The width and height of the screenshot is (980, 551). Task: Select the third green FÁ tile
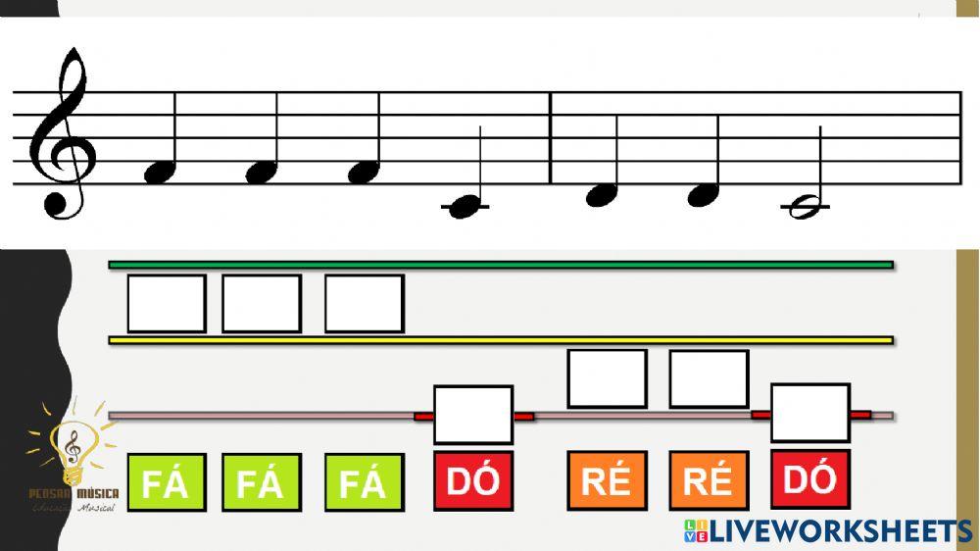coord(365,482)
